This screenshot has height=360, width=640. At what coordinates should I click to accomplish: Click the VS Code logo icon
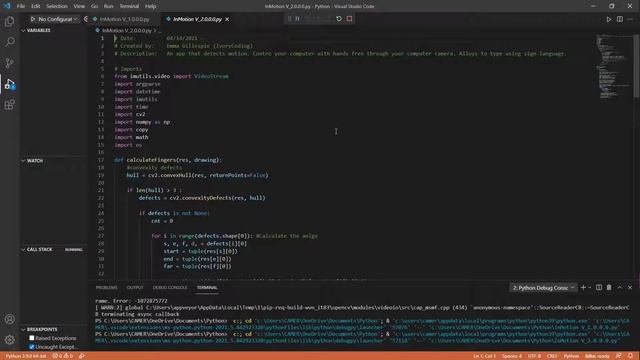tap(7, 6)
